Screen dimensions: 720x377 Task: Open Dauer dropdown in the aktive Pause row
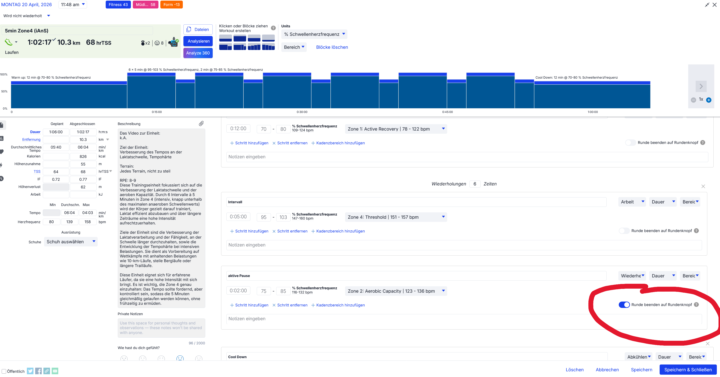pos(663,276)
